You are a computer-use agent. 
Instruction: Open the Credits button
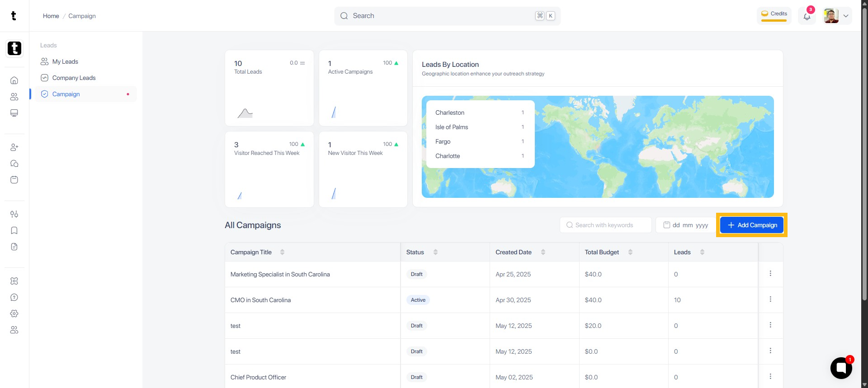774,15
